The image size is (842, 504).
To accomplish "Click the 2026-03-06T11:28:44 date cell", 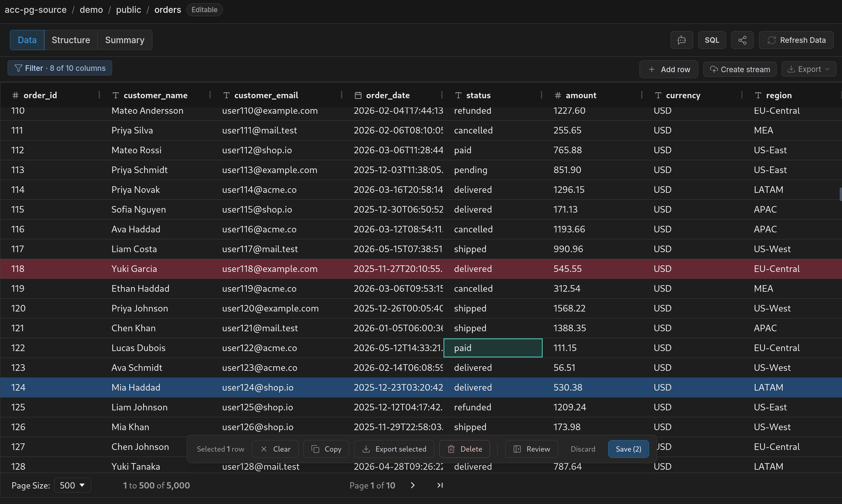I will (x=398, y=150).
